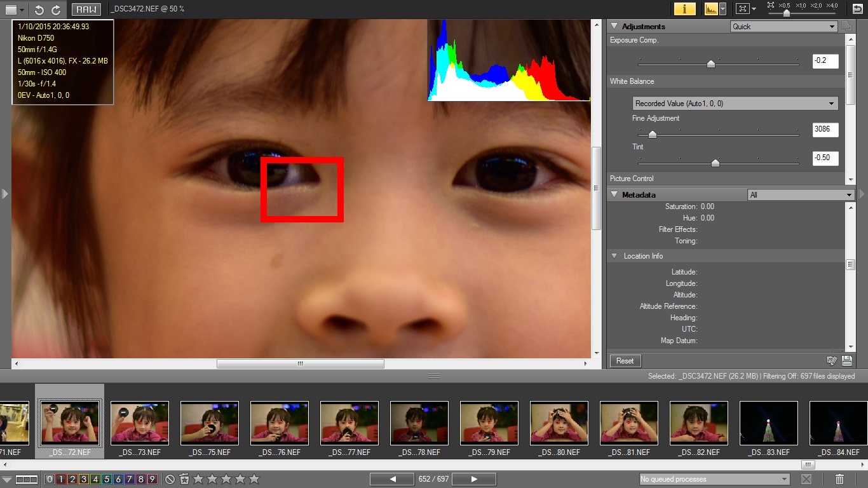Viewport: 868px width, 488px height.
Task: Open White Balance Recorded Value dropdown
Action: coord(735,104)
